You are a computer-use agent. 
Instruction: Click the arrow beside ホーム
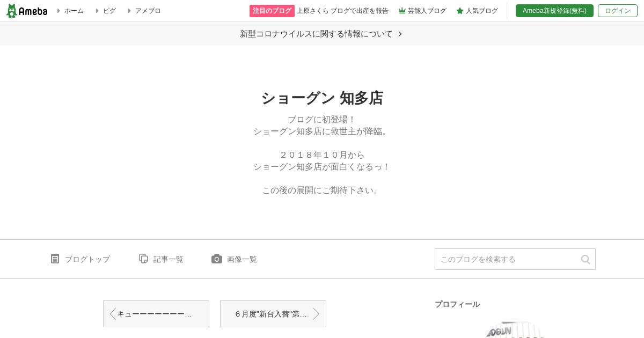point(58,11)
